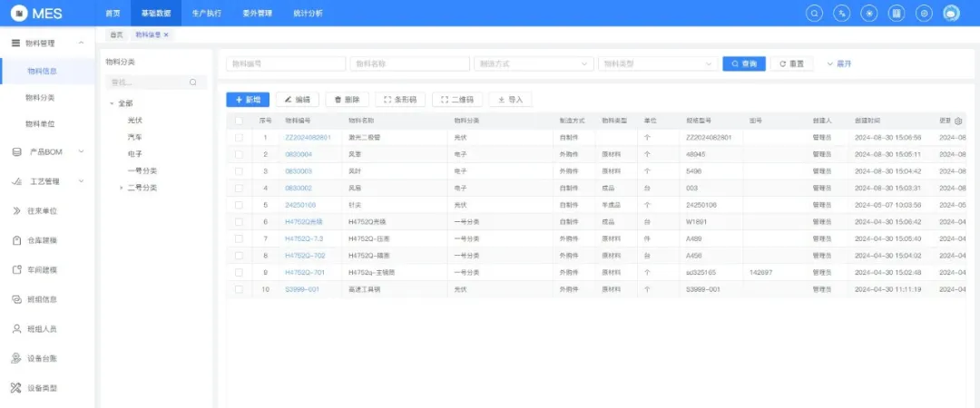Open the 物料类型 dropdown filter
The image size is (980, 408).
click(658, 63)
